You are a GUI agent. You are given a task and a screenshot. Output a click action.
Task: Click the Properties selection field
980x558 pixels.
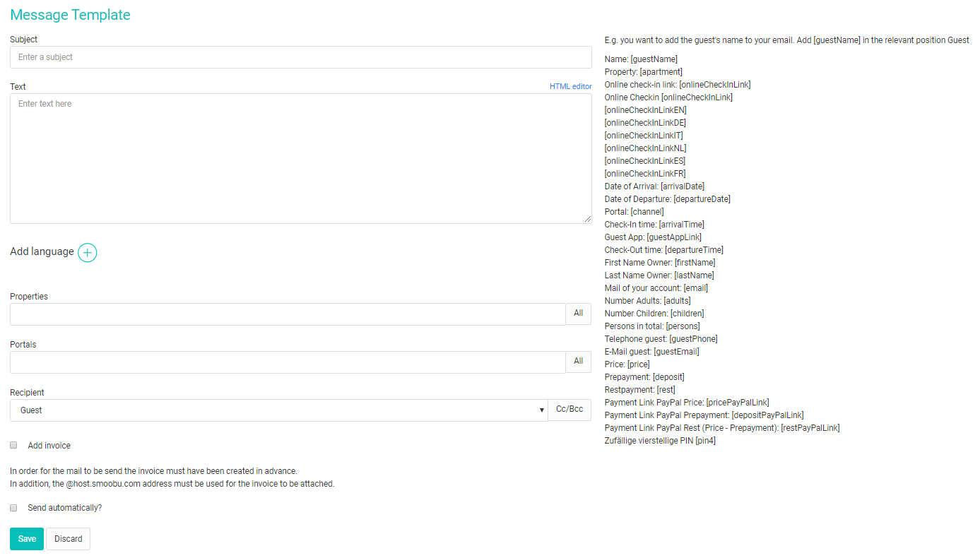pyautogui.click(x=288, y=314)
